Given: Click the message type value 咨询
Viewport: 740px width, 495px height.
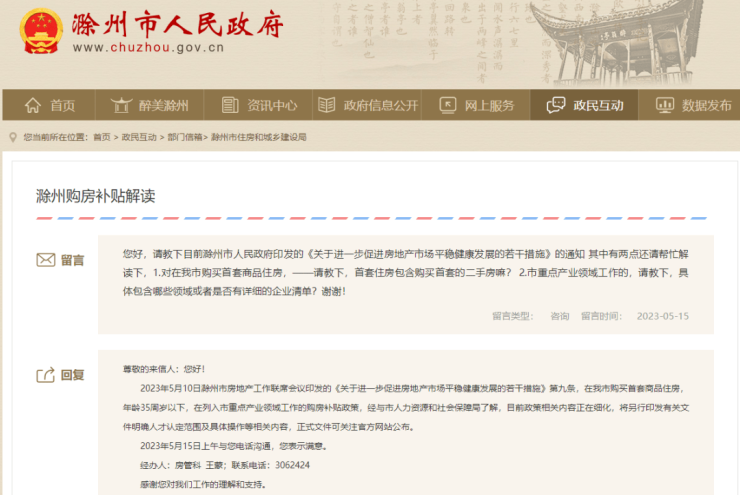Looking at the screenshot, I should tap(560, 316).
